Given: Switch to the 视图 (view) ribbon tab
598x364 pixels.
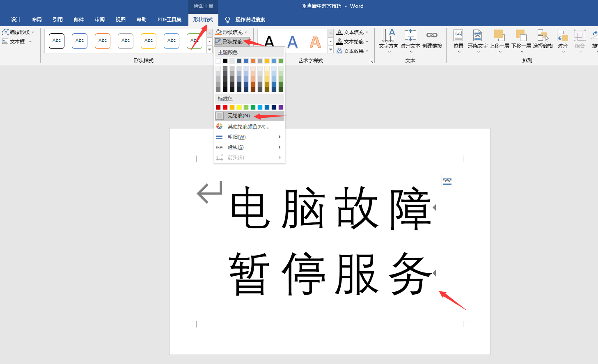Looking at the screenshot, I should click(121, 20).
